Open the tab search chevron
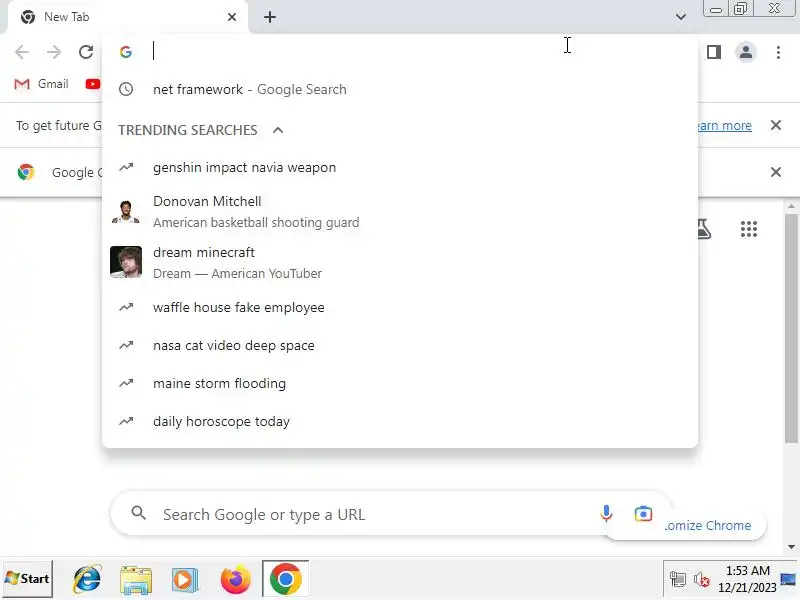This screenshot has width=800, height=600. coord(681,17)
